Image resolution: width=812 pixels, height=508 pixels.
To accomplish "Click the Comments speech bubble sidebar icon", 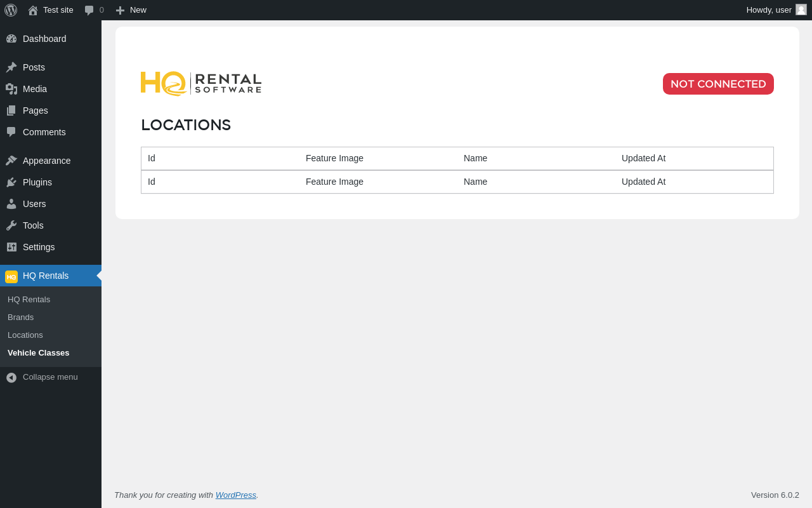I will click(x=11, y=132).
